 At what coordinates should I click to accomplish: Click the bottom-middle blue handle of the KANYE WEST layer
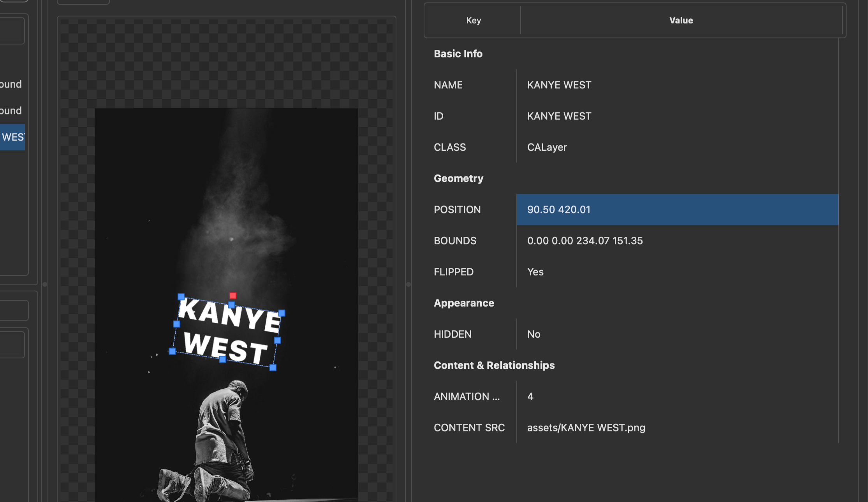pyautogui.click(x=223, y=359)
